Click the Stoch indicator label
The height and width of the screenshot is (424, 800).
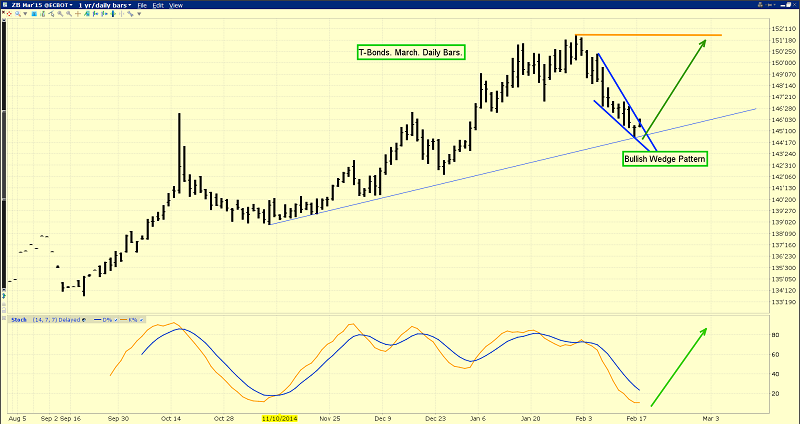(17, 320)
